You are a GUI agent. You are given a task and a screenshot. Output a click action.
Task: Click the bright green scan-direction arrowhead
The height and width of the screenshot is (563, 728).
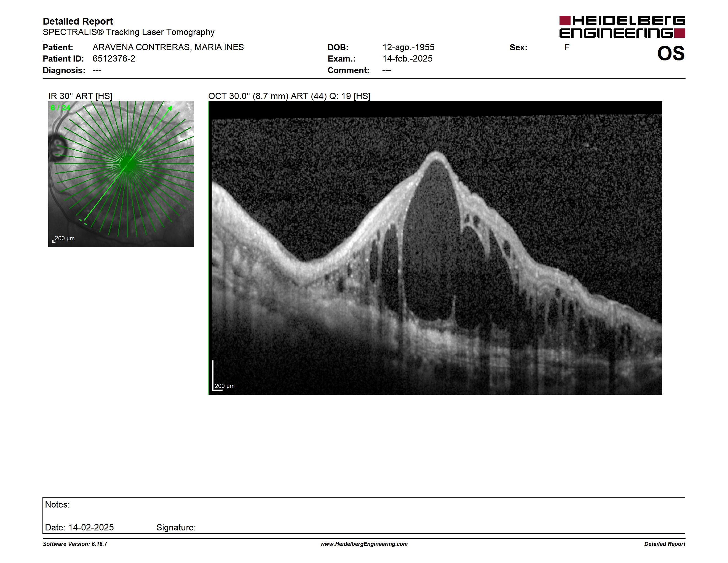tap(170, 108)
